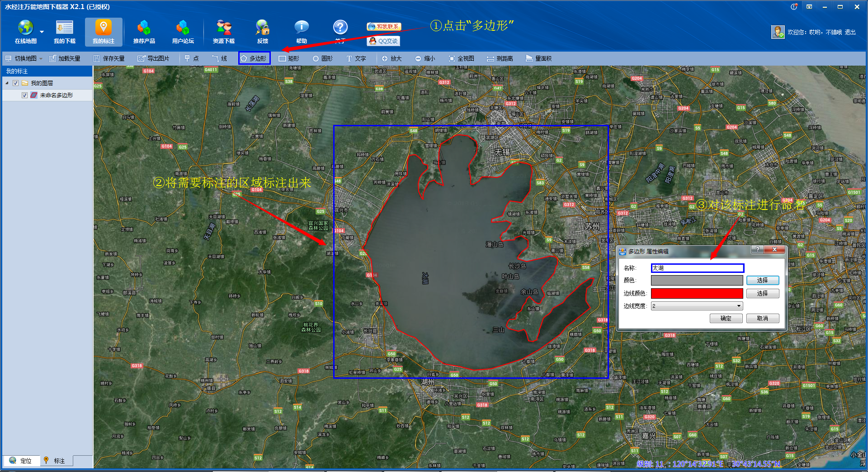Viewport: 868px width, 472px height.
Task: Select 未命名多边形 tree item
Action: pyautogui.click(x=57, y=95)
